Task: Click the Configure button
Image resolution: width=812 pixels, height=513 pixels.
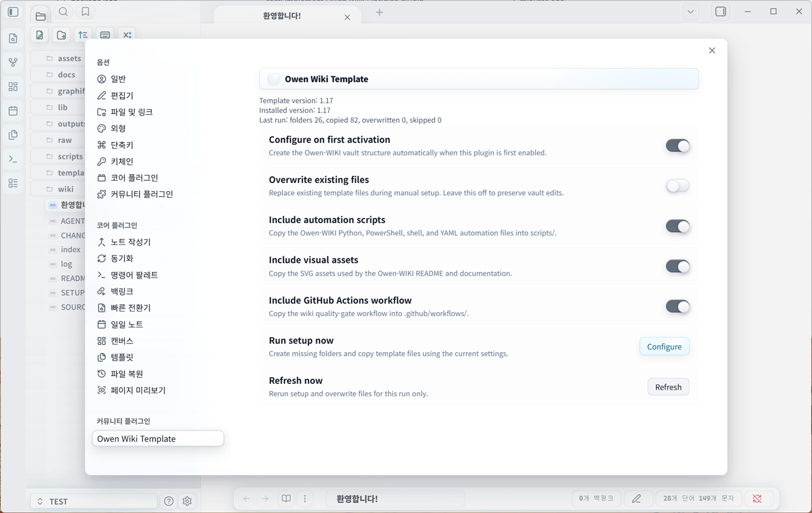Action: coord(664,346)
